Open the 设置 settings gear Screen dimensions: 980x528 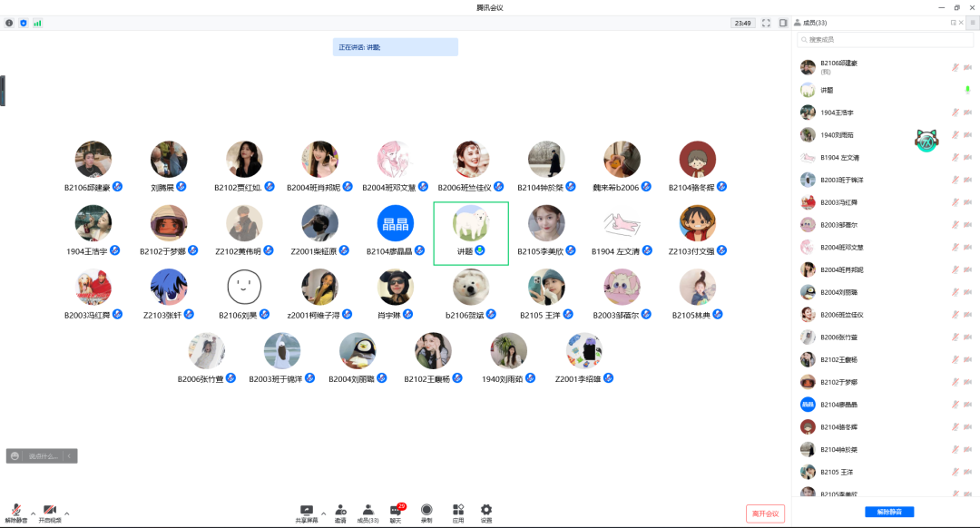[486, 513]
